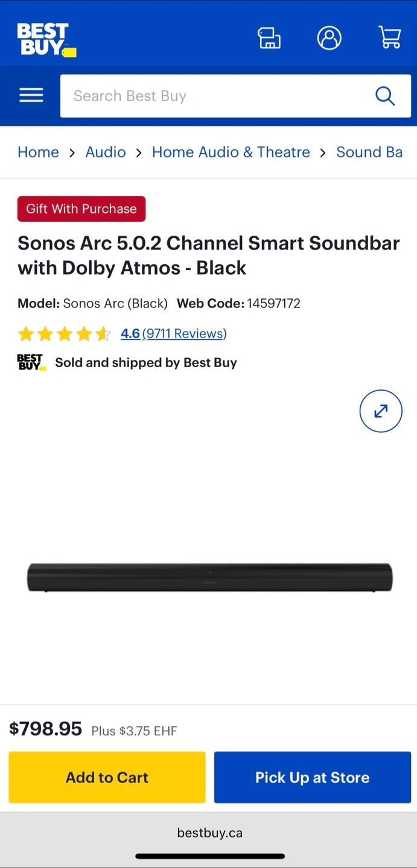Screen dimensions: 417x868
Task: Open the account profile icon
Action: click(x=329, y=38)
